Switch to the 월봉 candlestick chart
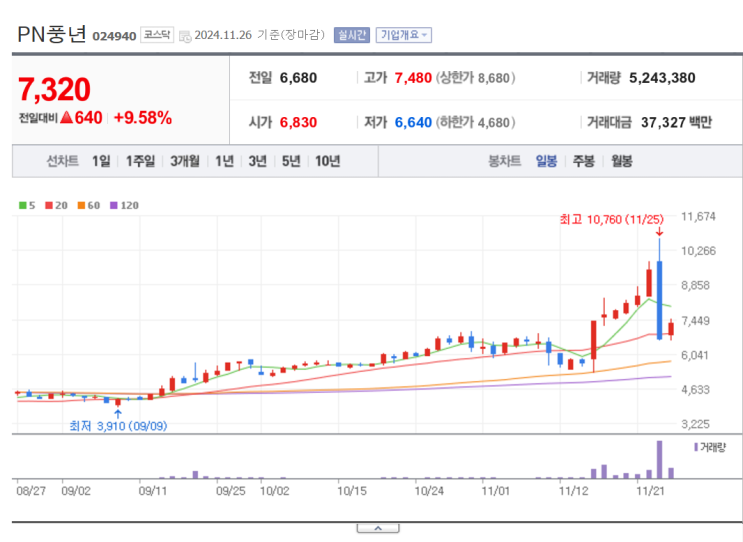 click(x=622, y=161)
